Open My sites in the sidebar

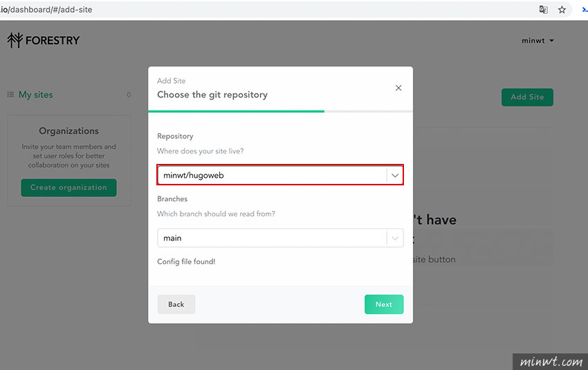(35, 95)
